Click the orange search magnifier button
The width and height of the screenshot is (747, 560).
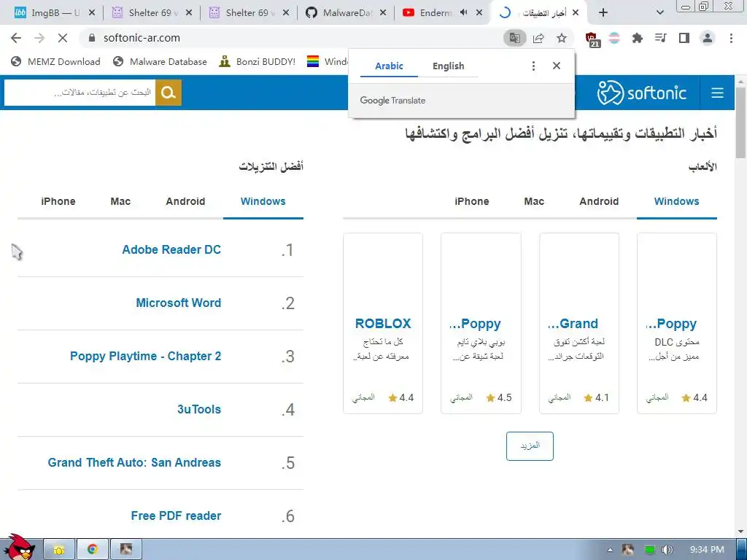point(169,93)
